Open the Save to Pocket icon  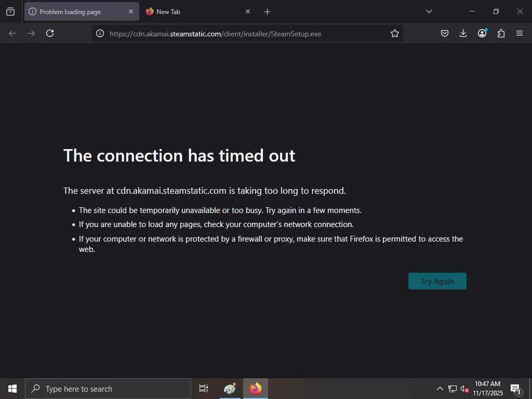445,33
